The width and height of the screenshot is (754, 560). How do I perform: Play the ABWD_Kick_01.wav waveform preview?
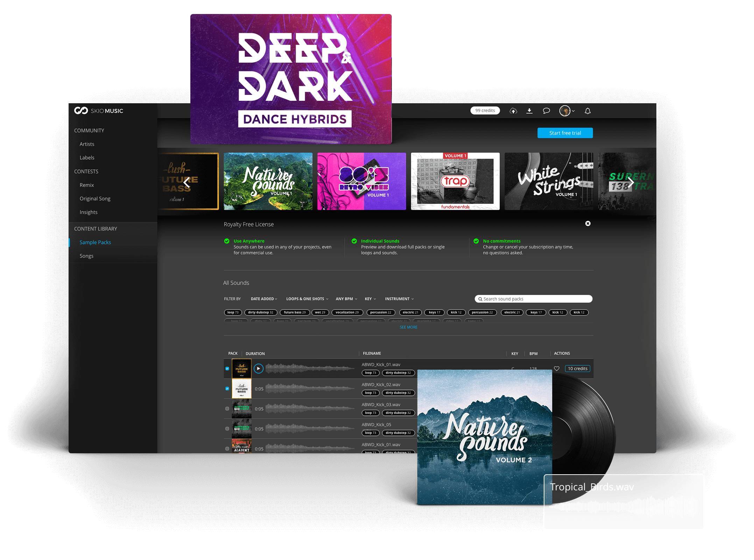tap(258, 368)
